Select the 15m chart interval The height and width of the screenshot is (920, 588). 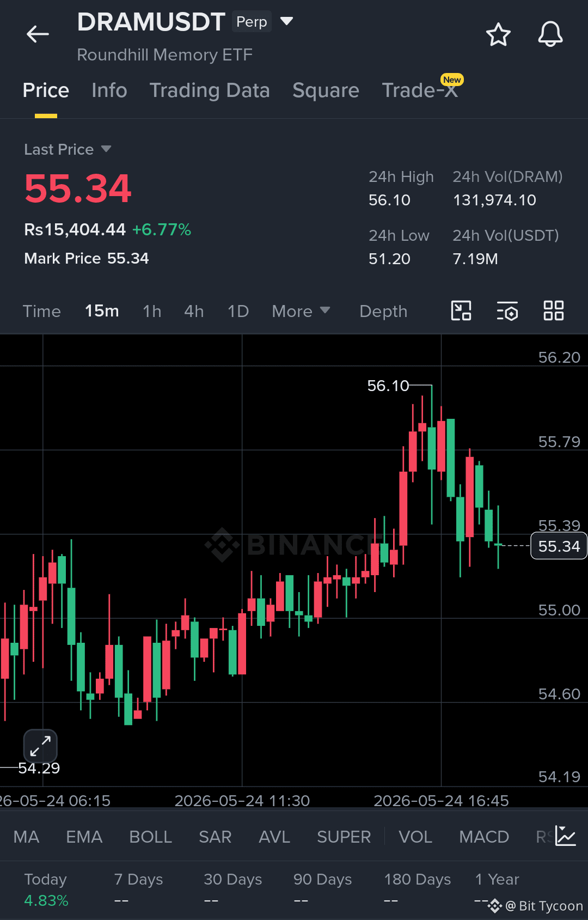click(102, 311)
